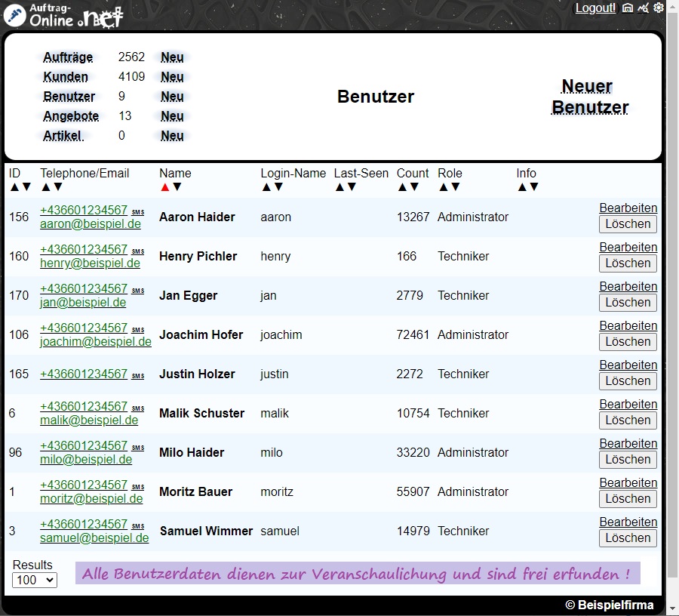Click the Logout! link
679x616 pixels.
coord(595,8)
